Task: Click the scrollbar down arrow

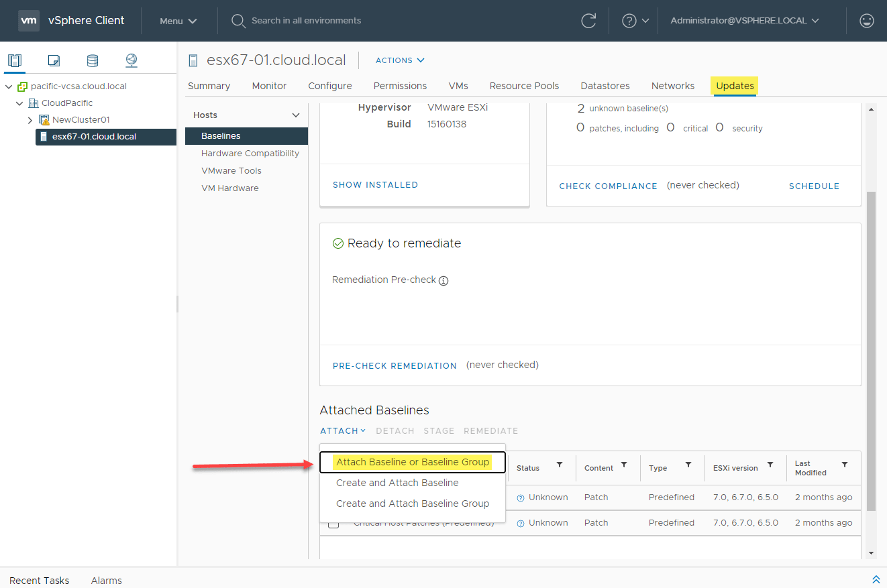Action: click(x=871, y=553)
